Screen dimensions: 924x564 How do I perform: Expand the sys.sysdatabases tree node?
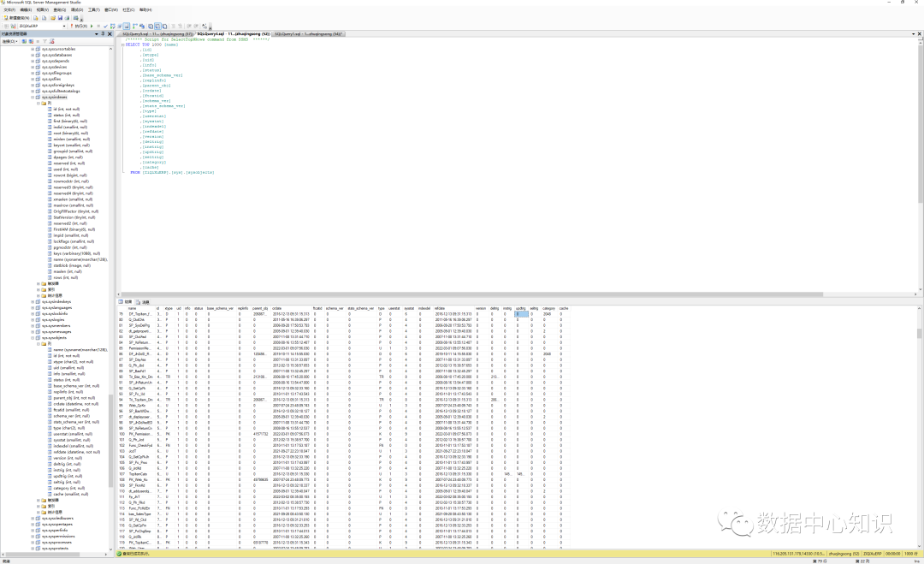click(x=33, y=55)
